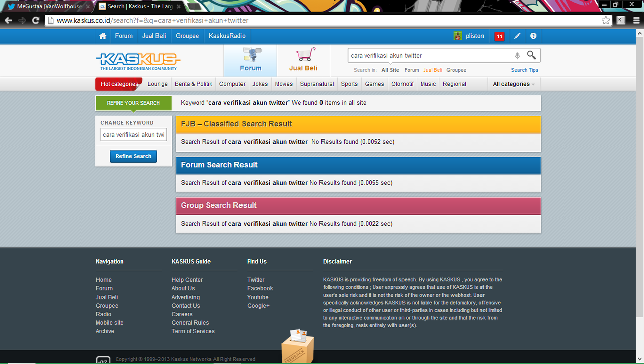Open the Jual Beli section tab with cart
The height and width of the screenshot is (364, 644).
tap(303, 60)
